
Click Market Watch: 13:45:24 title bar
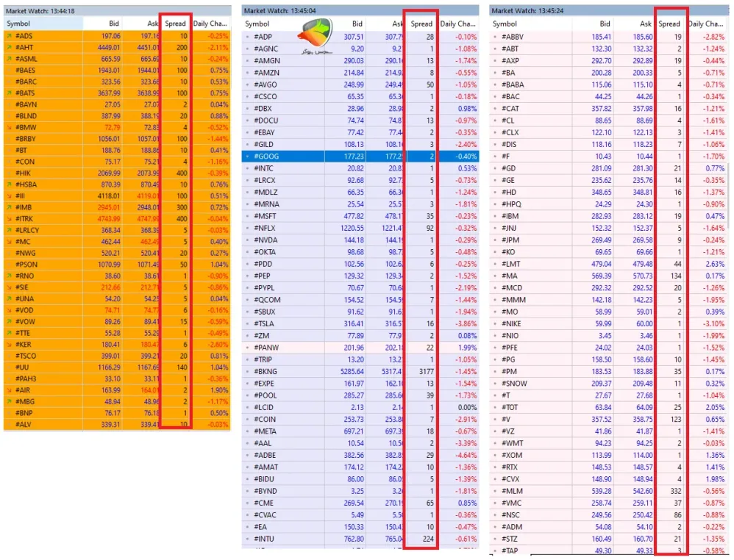[x=608, y=11]
